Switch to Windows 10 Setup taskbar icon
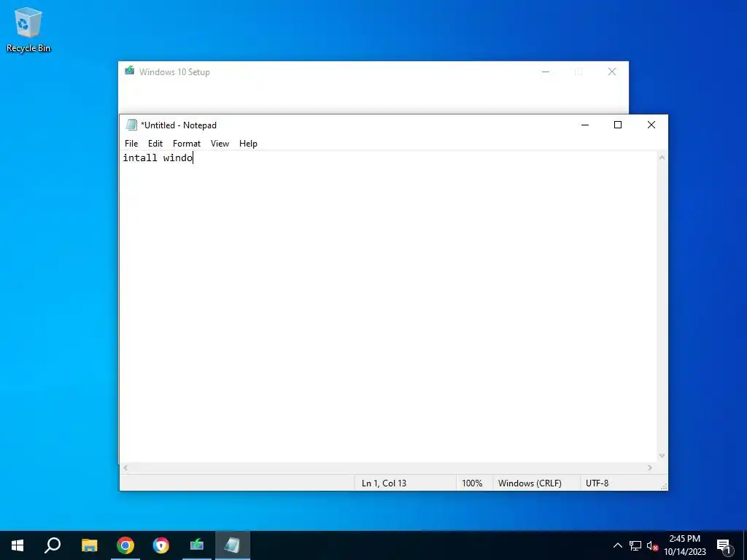Image resolution: width=747 pixels, height=560 pixels. (x=197, y=545)
